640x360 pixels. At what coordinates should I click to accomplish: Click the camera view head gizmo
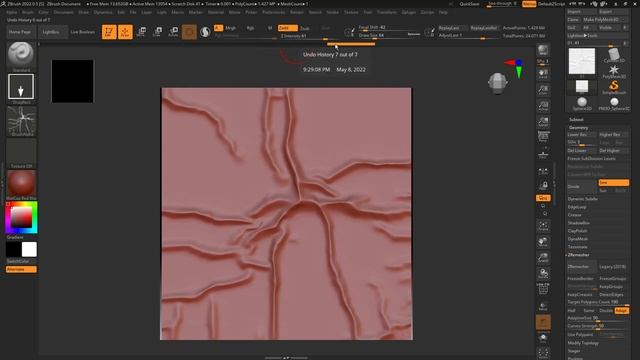(498, 82)
